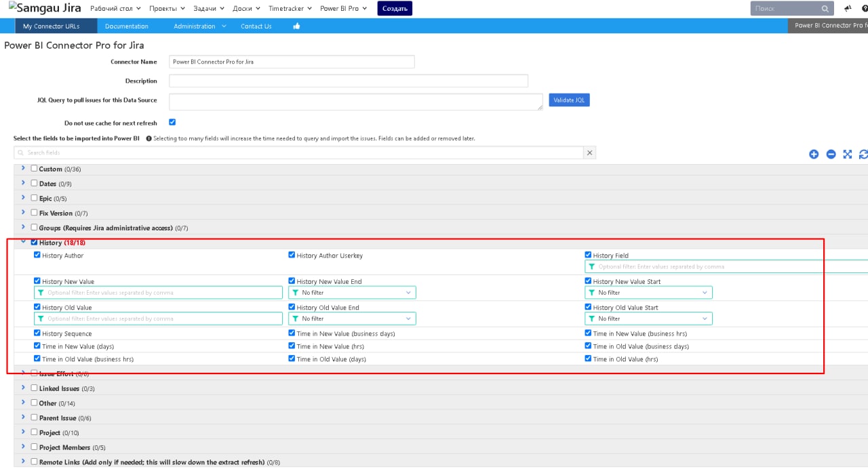This screenshot has height=469, width=868.
Task: Uncheck Time in New Value (business days)
Action: pos(292,333)
